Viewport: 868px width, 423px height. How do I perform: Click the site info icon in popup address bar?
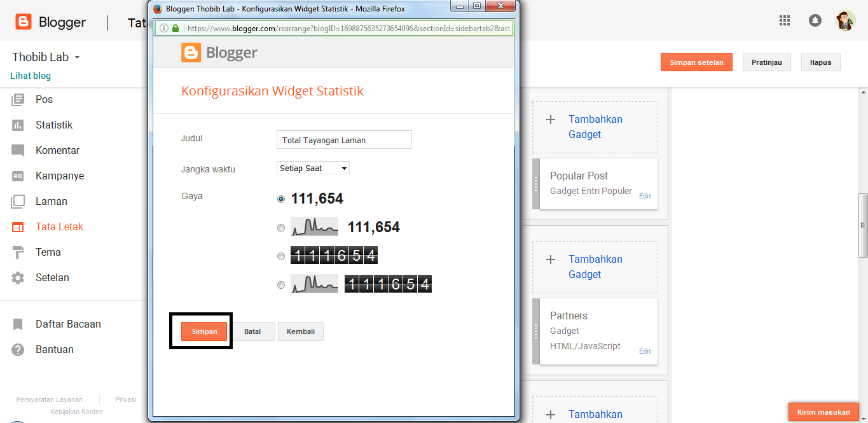coord(163,29)
